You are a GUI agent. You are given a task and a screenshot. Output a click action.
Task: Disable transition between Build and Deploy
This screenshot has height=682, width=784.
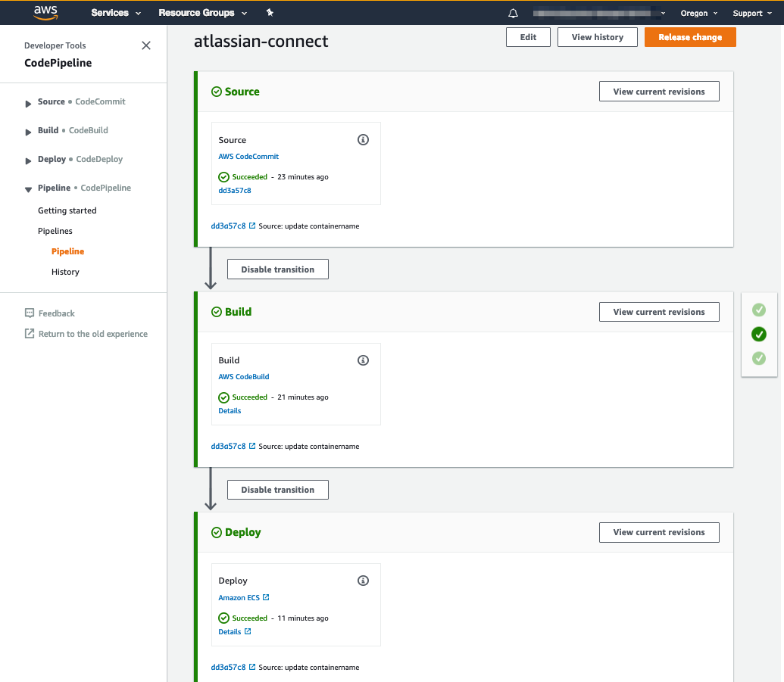tap(277, 490)
